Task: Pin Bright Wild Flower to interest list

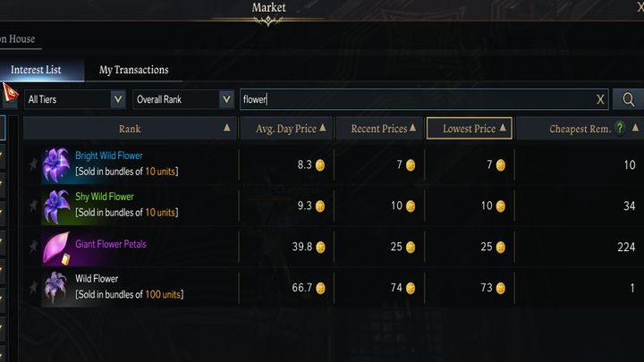Action: tap(33, 164)
